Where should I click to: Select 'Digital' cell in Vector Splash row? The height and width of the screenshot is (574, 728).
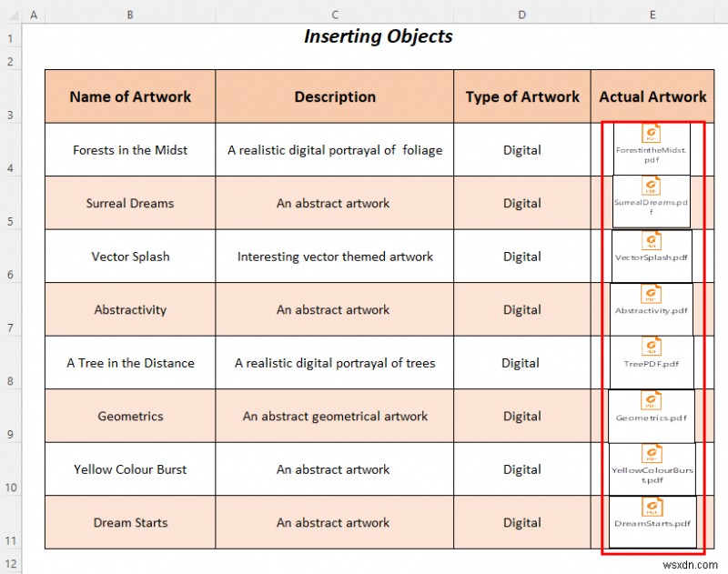(x=521, y=257)
